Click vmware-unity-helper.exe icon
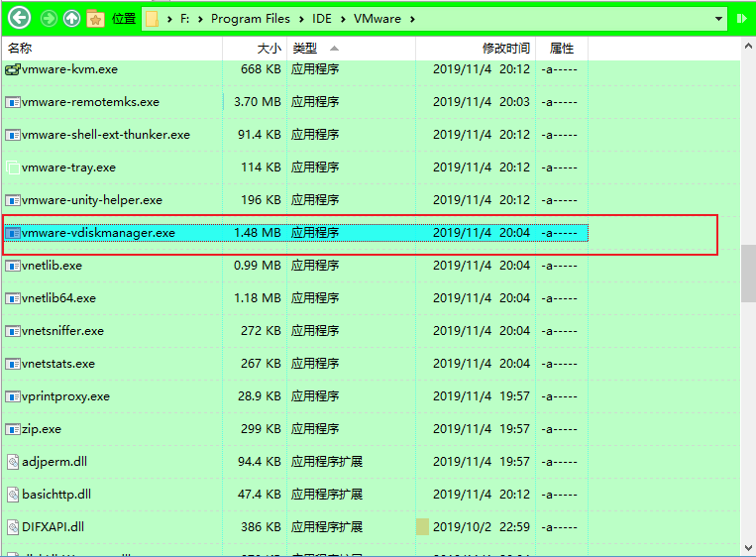 click(13, 200)
